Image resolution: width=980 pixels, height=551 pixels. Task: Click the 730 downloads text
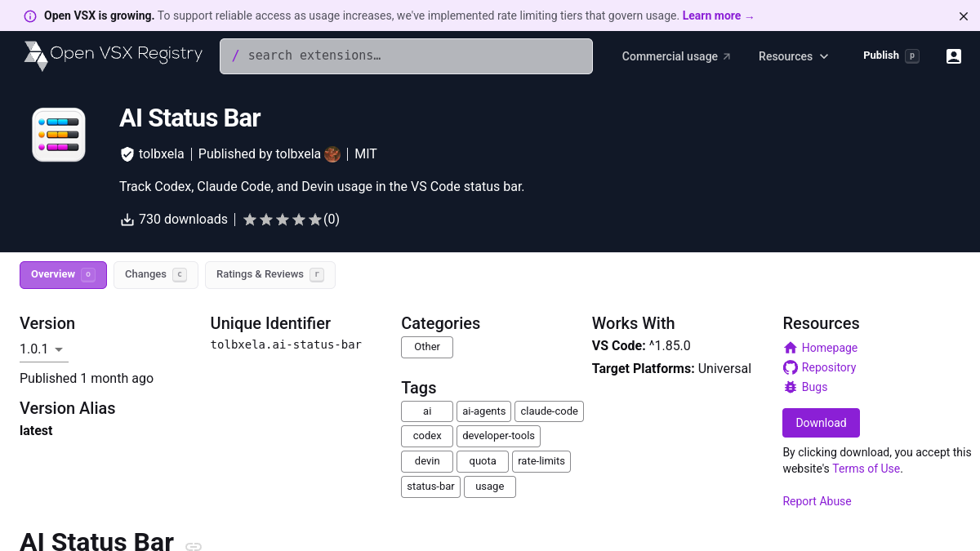click(x=183, y=220)
